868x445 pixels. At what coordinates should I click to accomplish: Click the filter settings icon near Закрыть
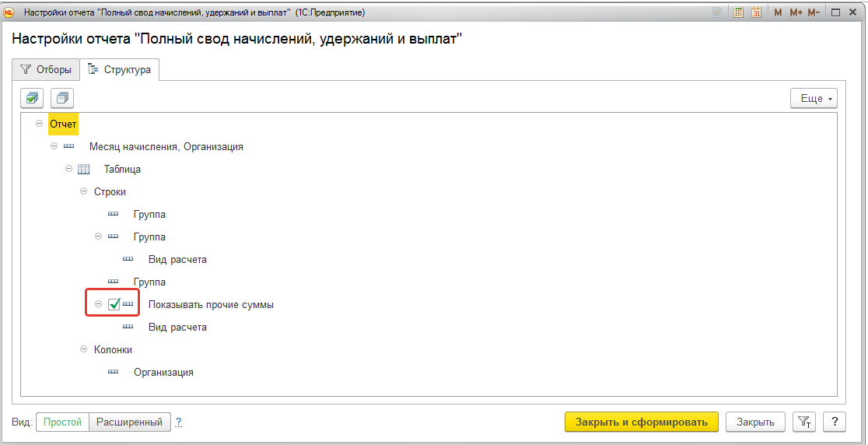coord(803,422)
